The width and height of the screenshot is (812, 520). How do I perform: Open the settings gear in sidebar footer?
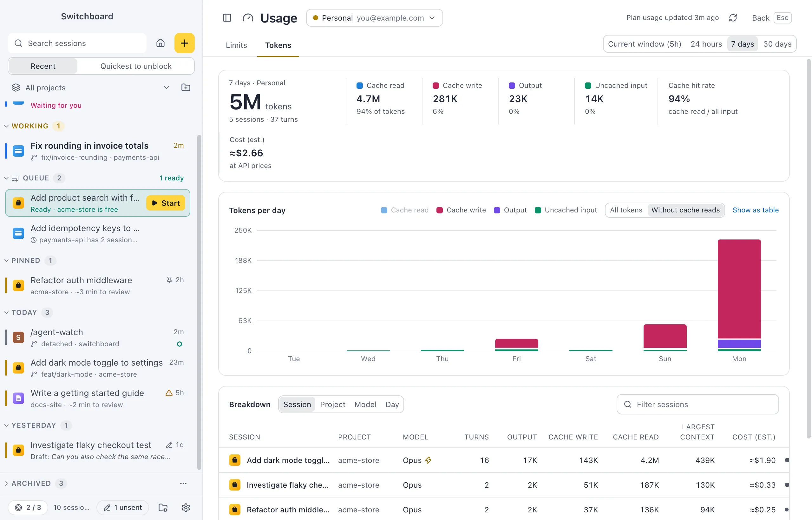click(186, 508)
